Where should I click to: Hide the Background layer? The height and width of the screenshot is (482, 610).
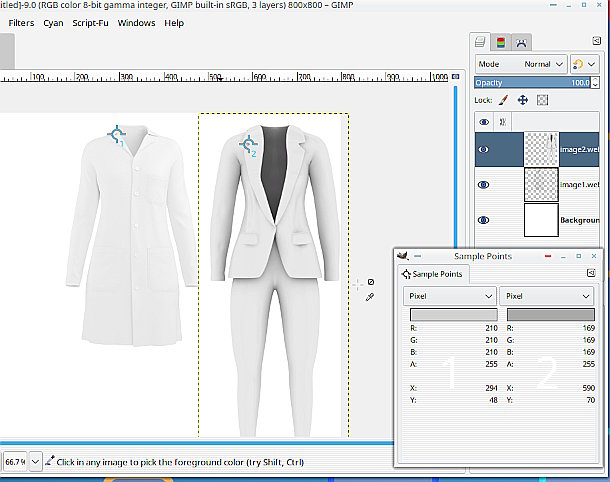click(x=485, y=220)
